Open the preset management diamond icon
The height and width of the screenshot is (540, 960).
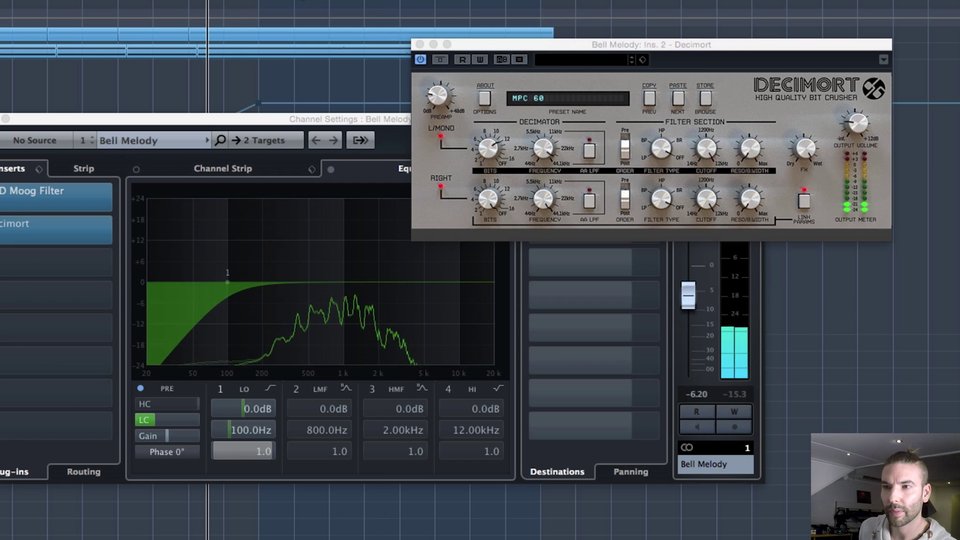[x=642, y=59]
